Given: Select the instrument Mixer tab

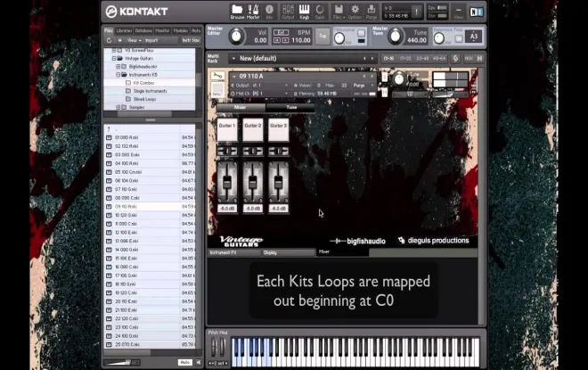Looking at the screenshot, I should (x=241, y=107).
